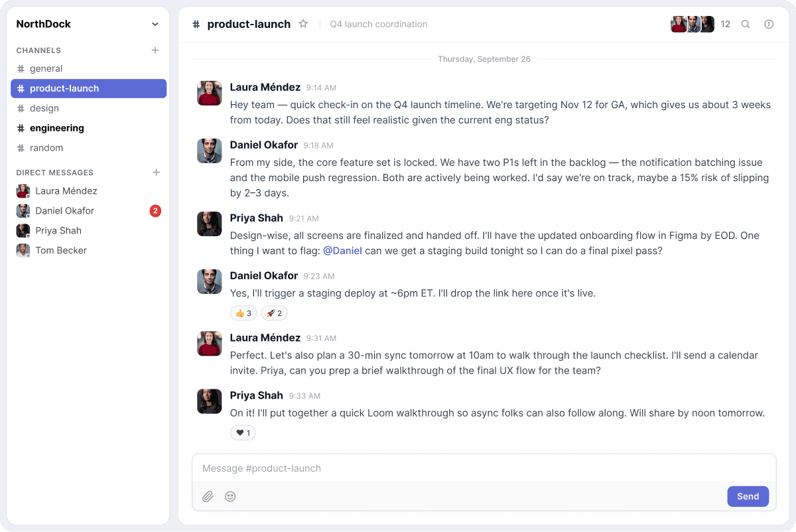Start a new direct message with plus icon
Image resolution: width=796 pixels, height=532 pixels.
(x=157, y=172)
